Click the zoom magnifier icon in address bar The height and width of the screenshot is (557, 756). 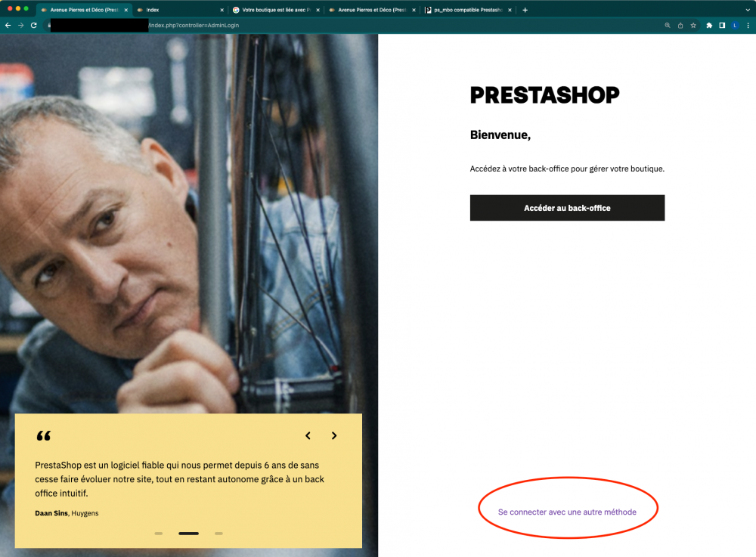pos(668,26)
